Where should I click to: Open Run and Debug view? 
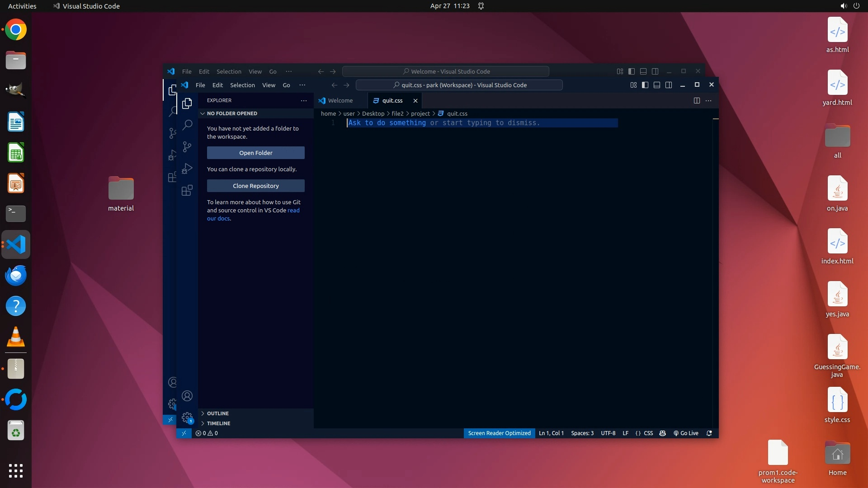[187, 169]
